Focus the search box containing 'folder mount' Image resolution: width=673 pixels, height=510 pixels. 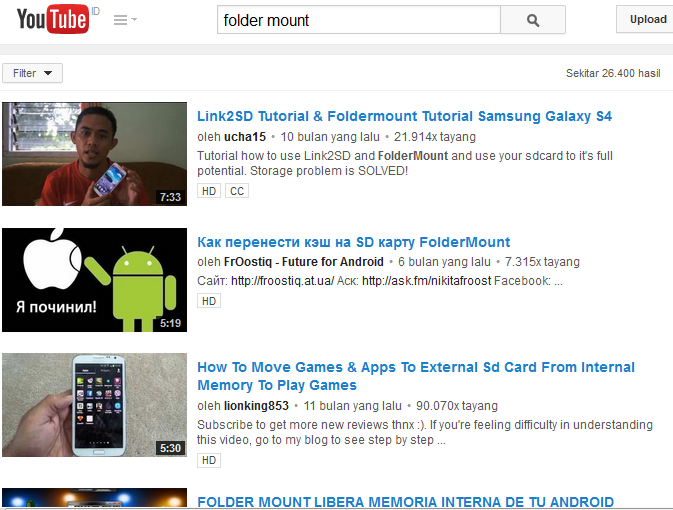click(359, 20)
